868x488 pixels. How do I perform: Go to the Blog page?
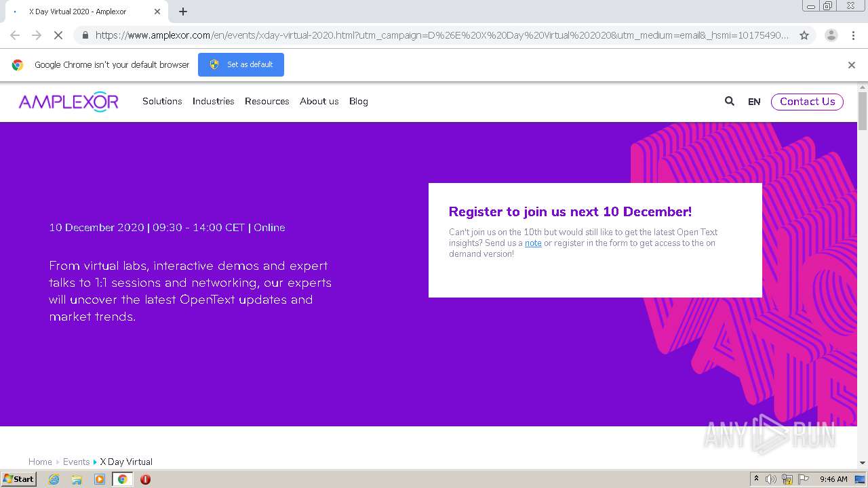click(x=359, y=101)
